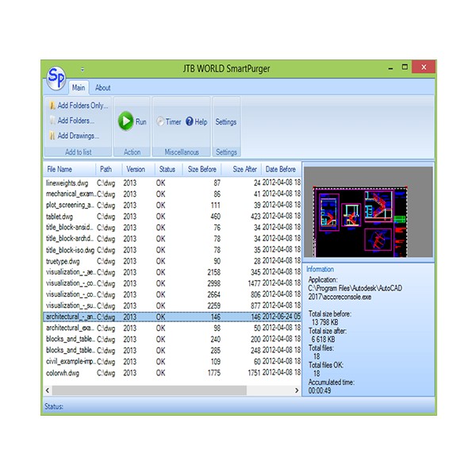Select civil_example-imp file row
476x476 pixels.
tap(172, 362)
